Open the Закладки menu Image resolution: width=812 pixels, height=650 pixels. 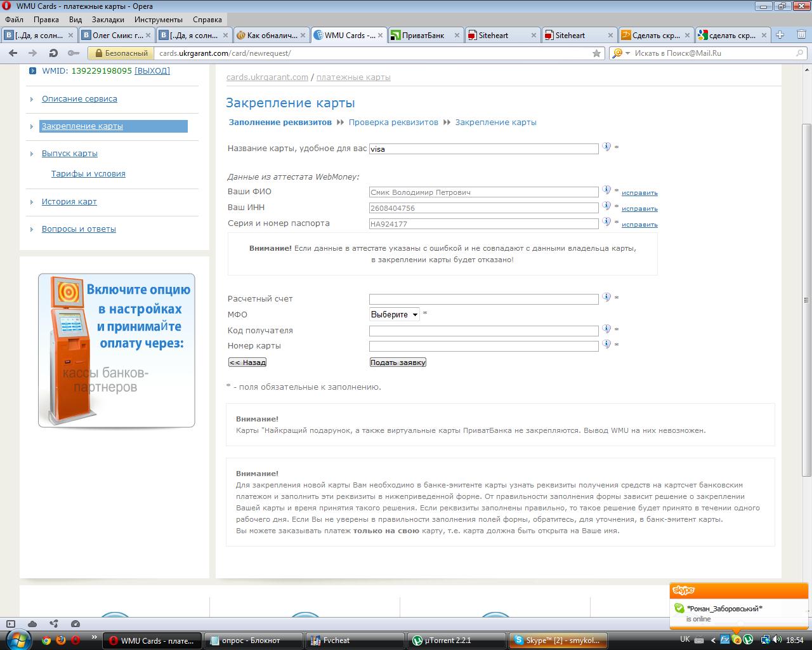tap(108, 20)
